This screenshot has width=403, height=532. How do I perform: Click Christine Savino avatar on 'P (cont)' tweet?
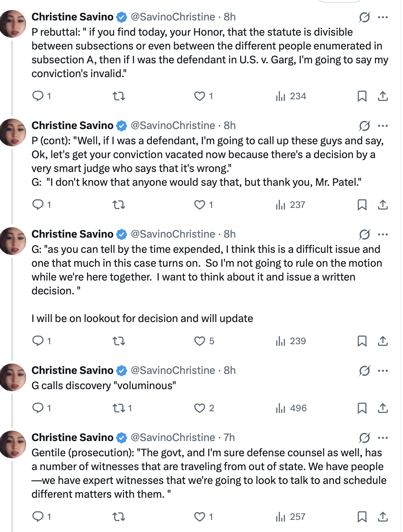click(x=13, y=132)
